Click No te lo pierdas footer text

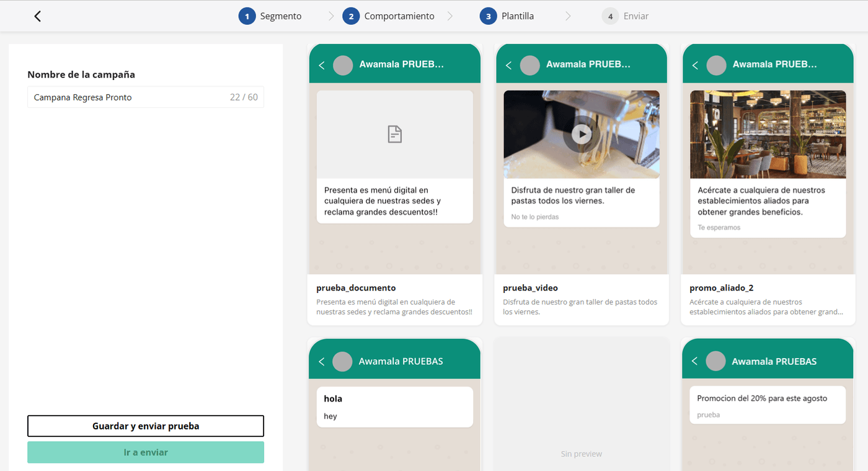coord(535,217)
